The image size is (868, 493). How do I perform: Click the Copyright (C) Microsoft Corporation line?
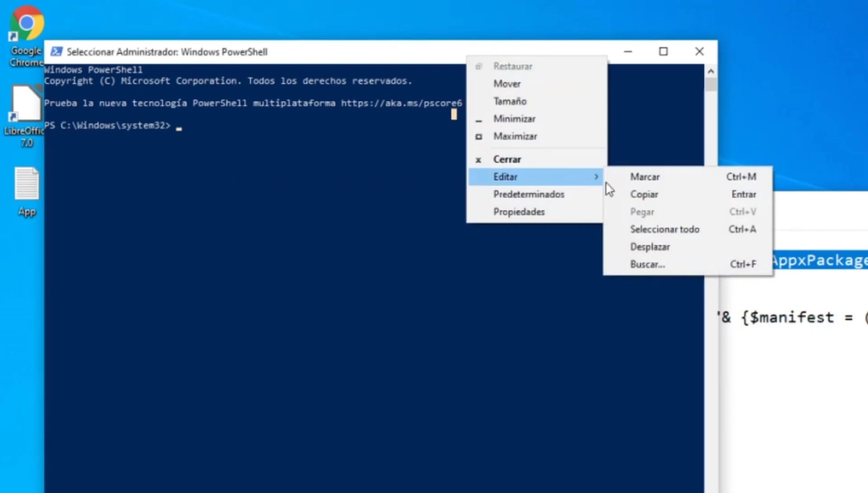point(228,81)
